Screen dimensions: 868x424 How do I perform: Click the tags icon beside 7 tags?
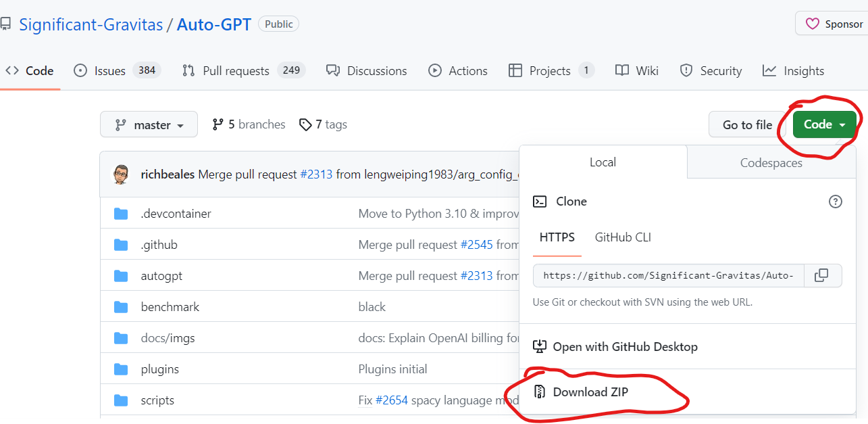click(305, 124)
